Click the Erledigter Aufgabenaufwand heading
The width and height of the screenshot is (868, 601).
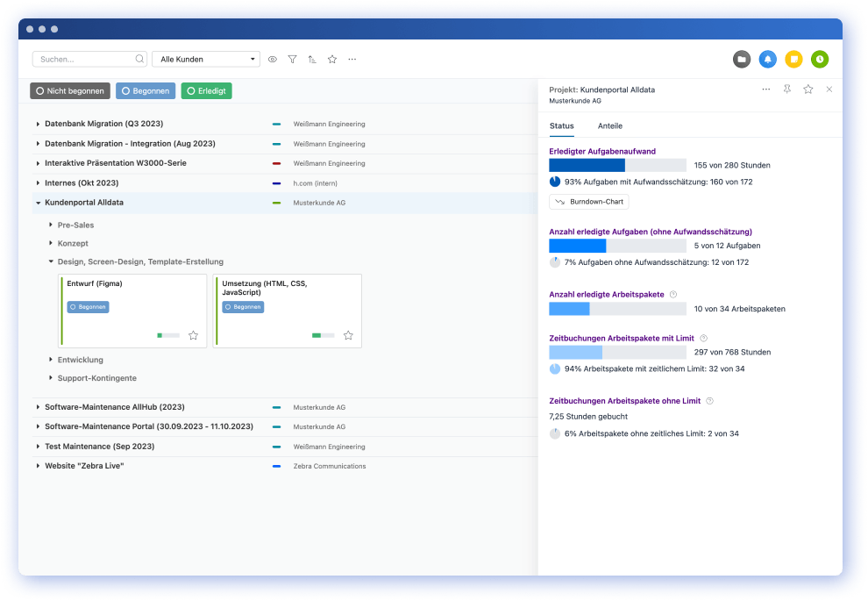pyautogui.click(x=602, y=151)
